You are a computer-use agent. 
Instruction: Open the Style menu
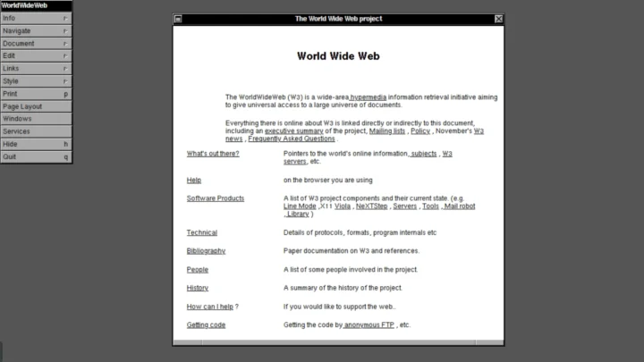[x=36, y=81]
